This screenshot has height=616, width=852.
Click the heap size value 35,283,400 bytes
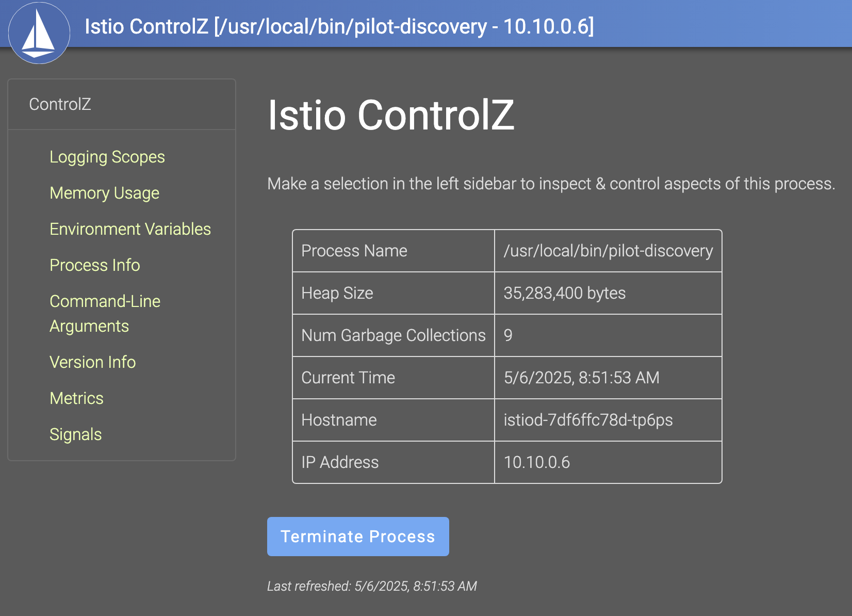pos(564,293)
